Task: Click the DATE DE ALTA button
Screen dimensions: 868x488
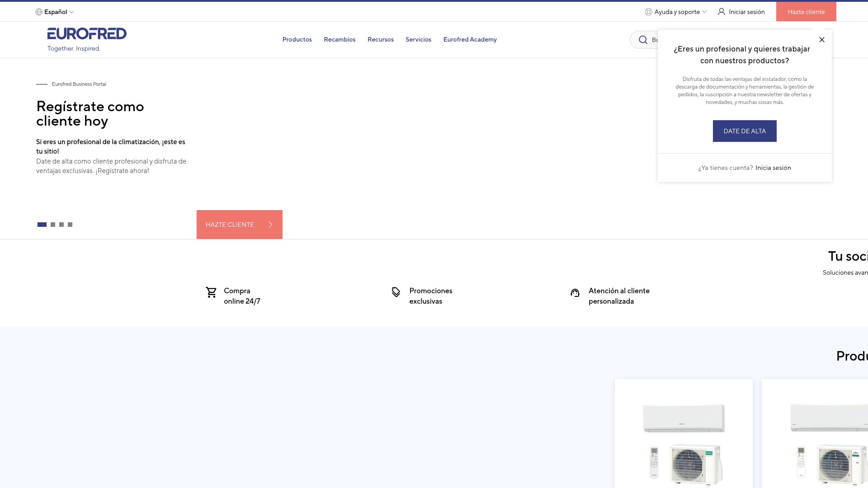Action: coord(745,131)
